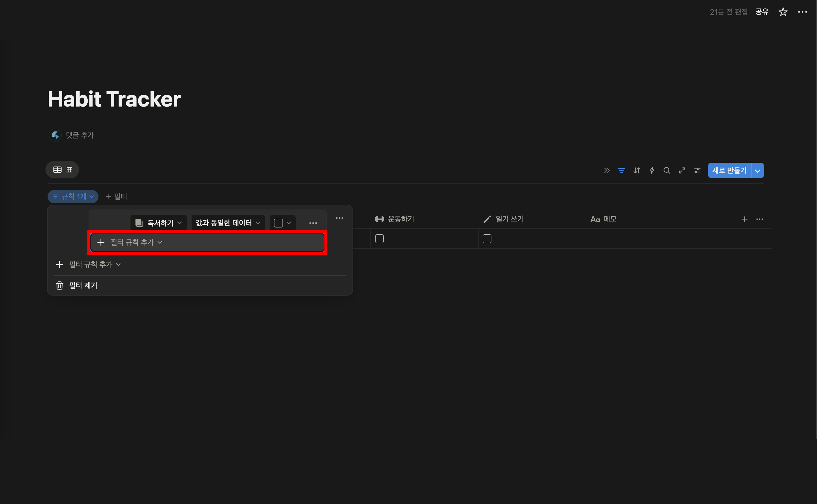Image resolution: width=817 pixels, height=504 pixels.
Task: Click + 필터 to add filter
Action: tap(116, 197)
